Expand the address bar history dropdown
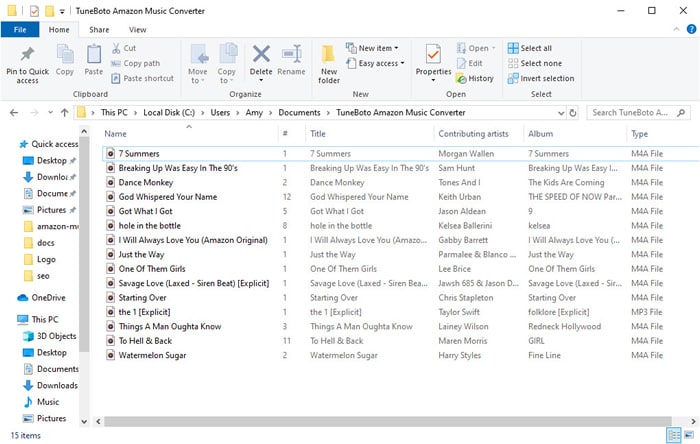The image size is (700, 444). point(561,113)
